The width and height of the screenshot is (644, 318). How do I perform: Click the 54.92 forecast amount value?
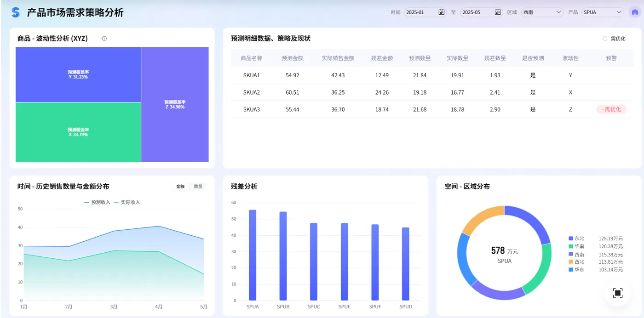click(x=293, y=75)
